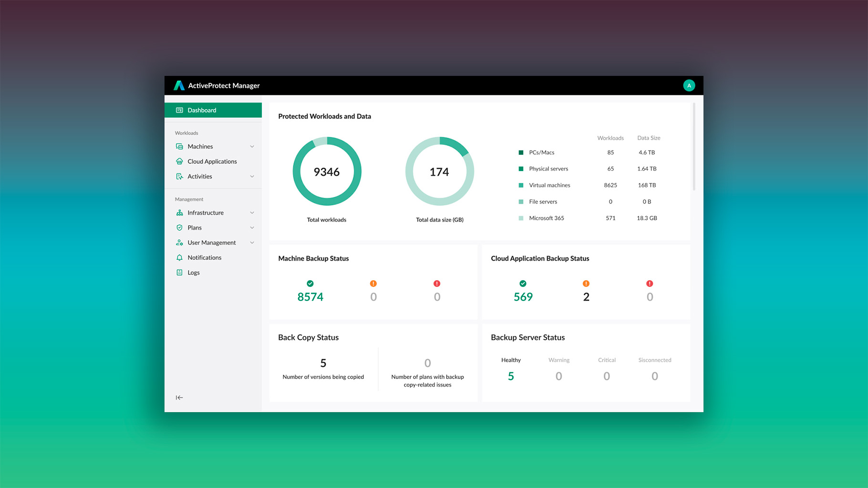This screenshot has height=488, width=868.
Task: Open Cloud Applications in the sidebar
Action: (x=213, y=161)
